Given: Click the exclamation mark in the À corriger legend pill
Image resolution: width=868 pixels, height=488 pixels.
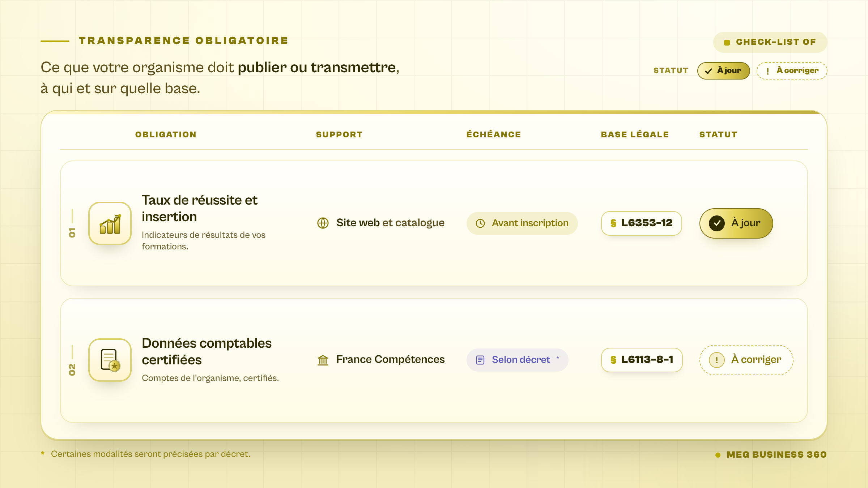Looking at the screenshot, I should point(768,71).
